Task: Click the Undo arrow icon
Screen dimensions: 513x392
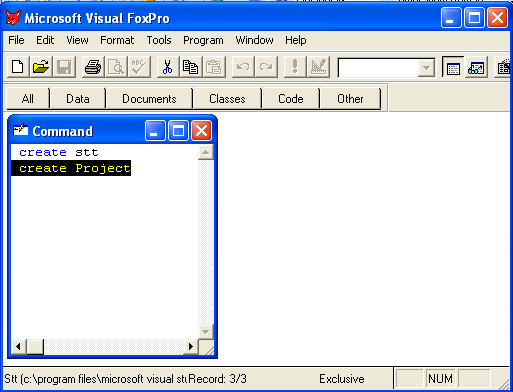Action: click(x=243, y=67)
